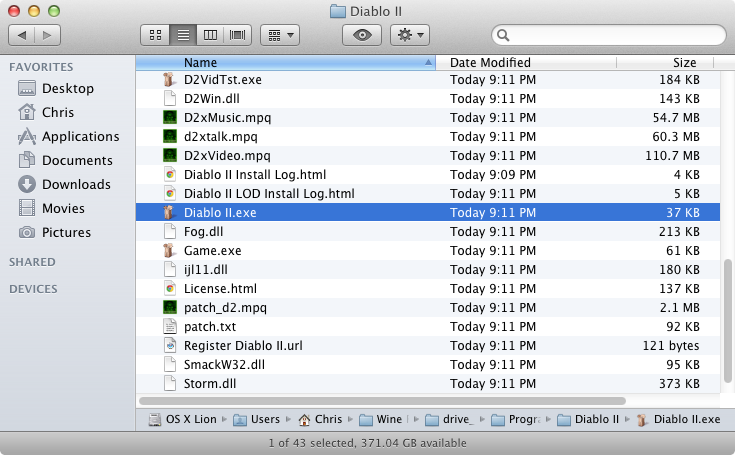735x455 pixels.
Task: Sort by Size column header
Action: click(665, 62)
